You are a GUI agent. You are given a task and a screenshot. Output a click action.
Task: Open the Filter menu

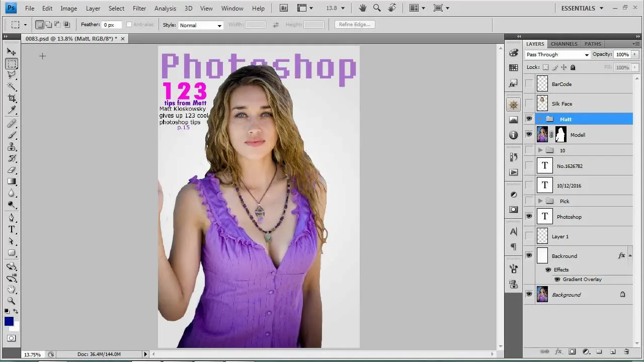point(139,9)
